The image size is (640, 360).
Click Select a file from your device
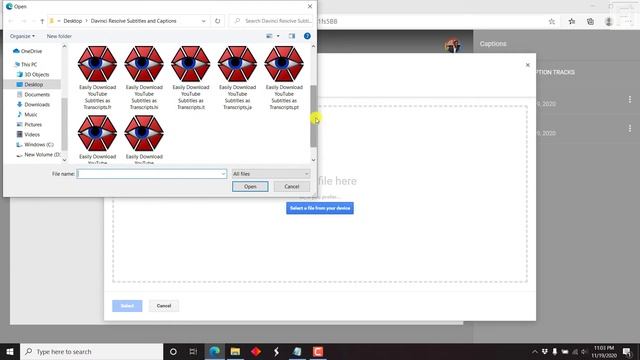pyautogui.click(x=320, y=208)
